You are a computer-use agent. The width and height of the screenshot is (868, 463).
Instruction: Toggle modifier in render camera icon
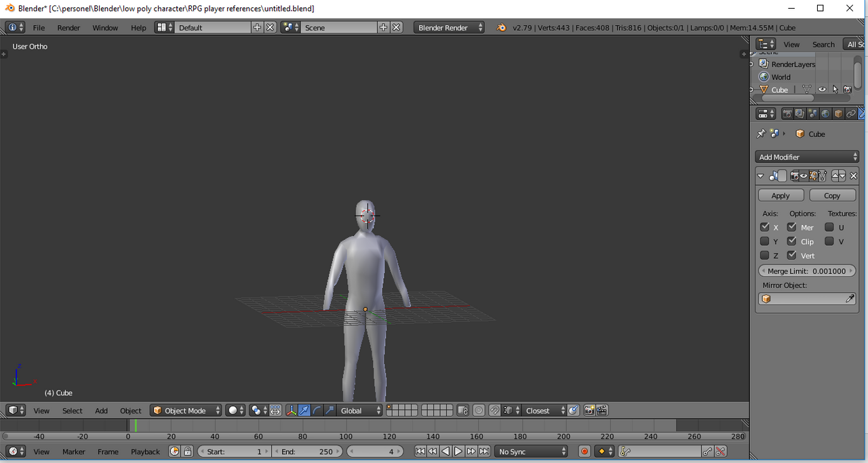[795, 176]
